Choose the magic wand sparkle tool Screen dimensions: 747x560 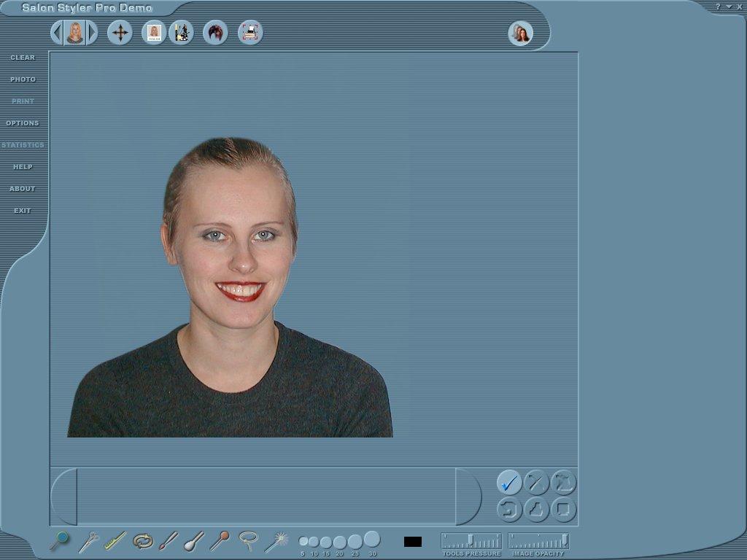(x=276, y=541)
